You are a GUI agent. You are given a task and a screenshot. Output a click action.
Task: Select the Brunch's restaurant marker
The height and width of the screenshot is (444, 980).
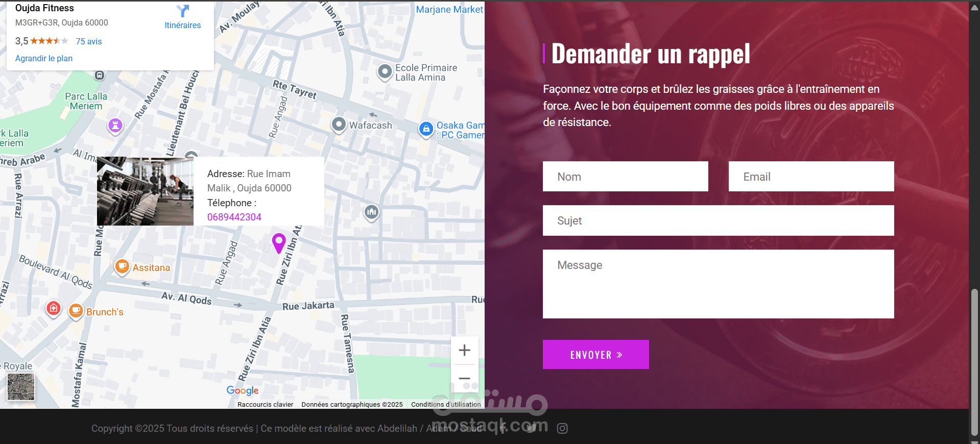[76, 311]
